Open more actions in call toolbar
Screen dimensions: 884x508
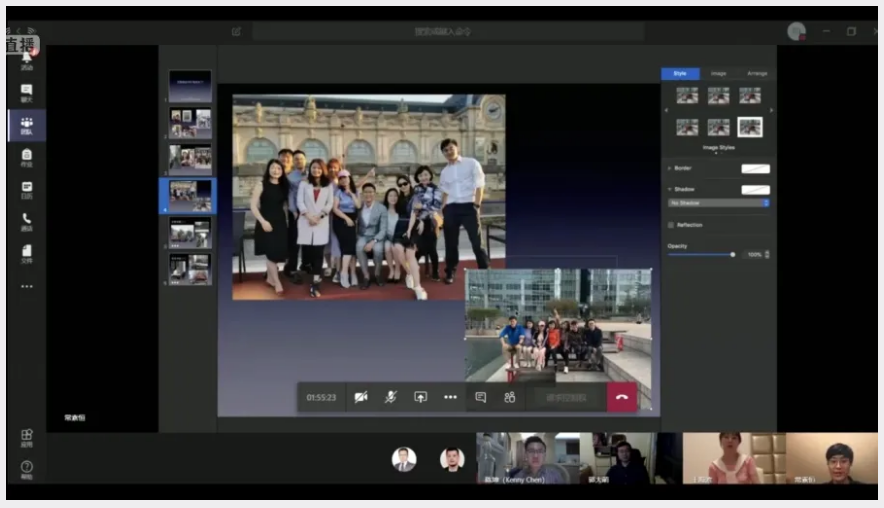[450, 397]
